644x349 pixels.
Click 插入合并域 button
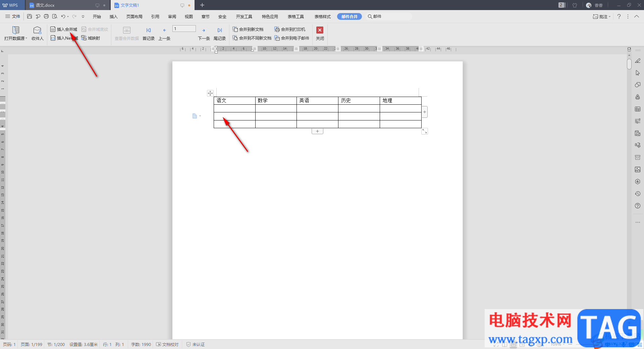[x=64, y=29]
